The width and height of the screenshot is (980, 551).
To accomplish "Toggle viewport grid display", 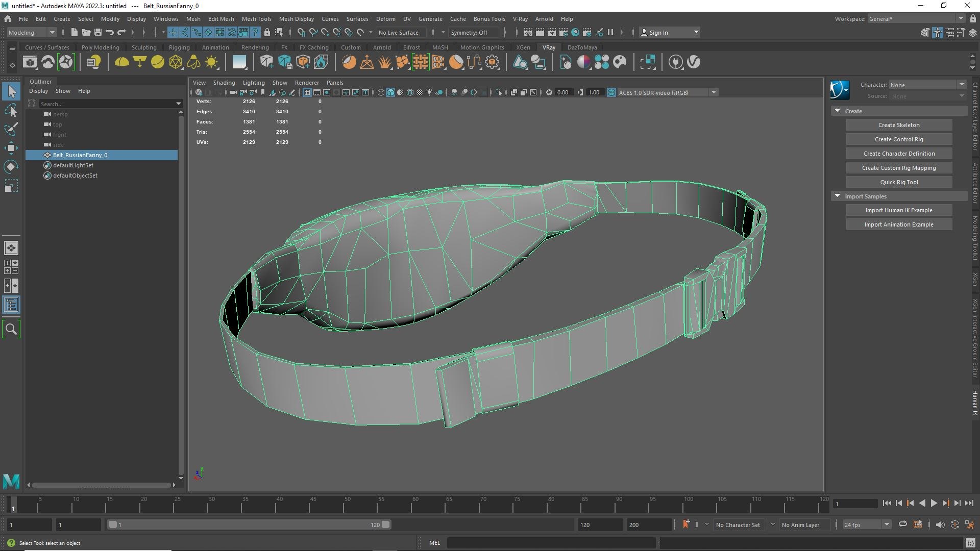I will (307, 92).
